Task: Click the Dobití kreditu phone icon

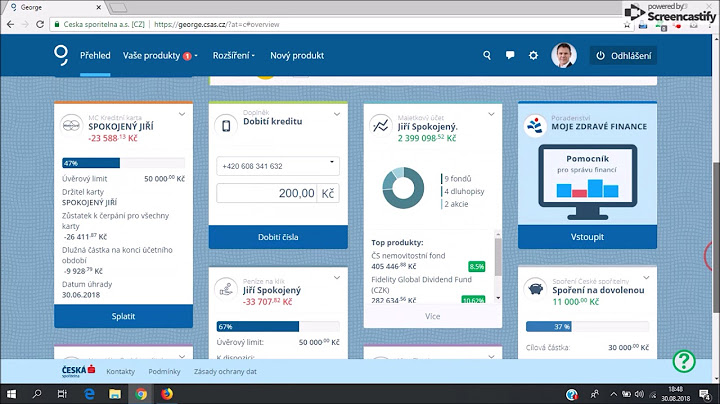Action: (226, 125)
